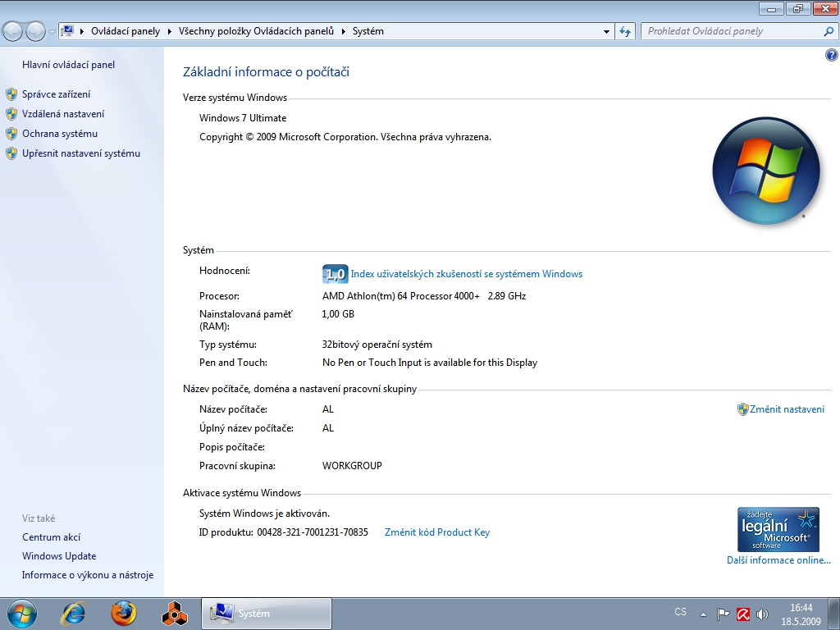Open Windows Update link

(59, 556)
